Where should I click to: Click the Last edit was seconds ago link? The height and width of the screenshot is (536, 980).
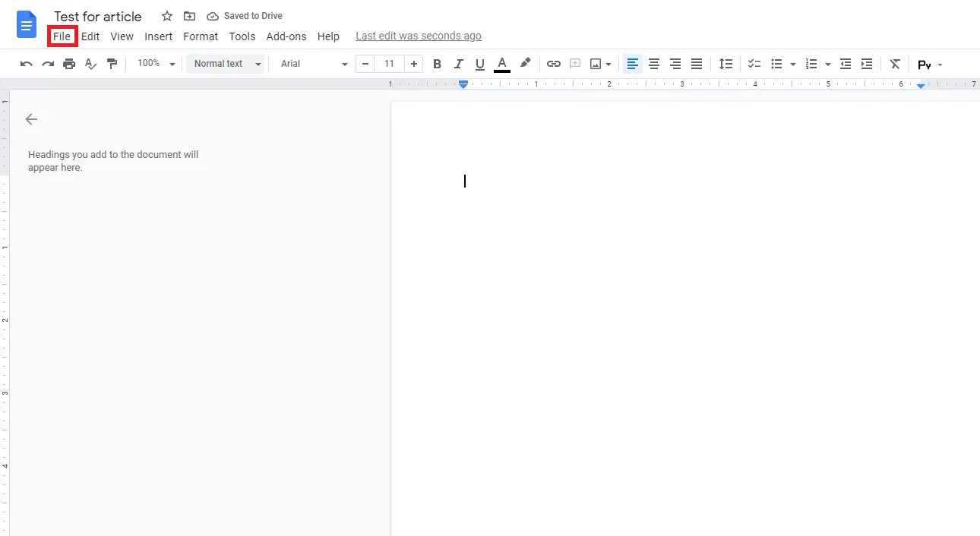coord(419,35)
